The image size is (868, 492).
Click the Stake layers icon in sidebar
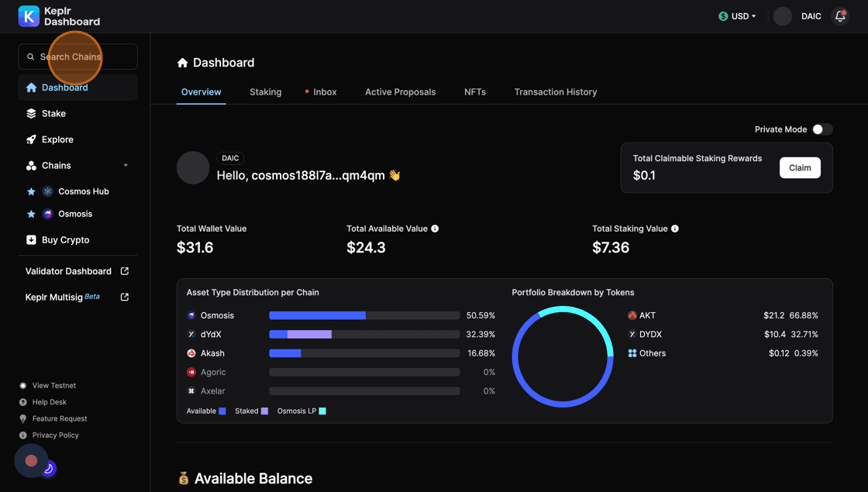[x=31, y=114]
